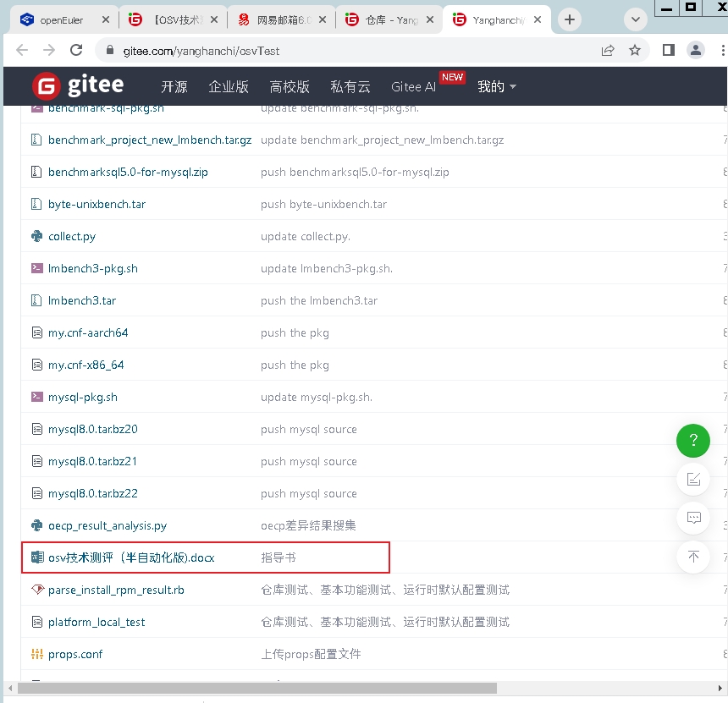Open the mysql-pkg.sh file link
The width and height of the screenshot is (728, 703).
tap(83, 397)
